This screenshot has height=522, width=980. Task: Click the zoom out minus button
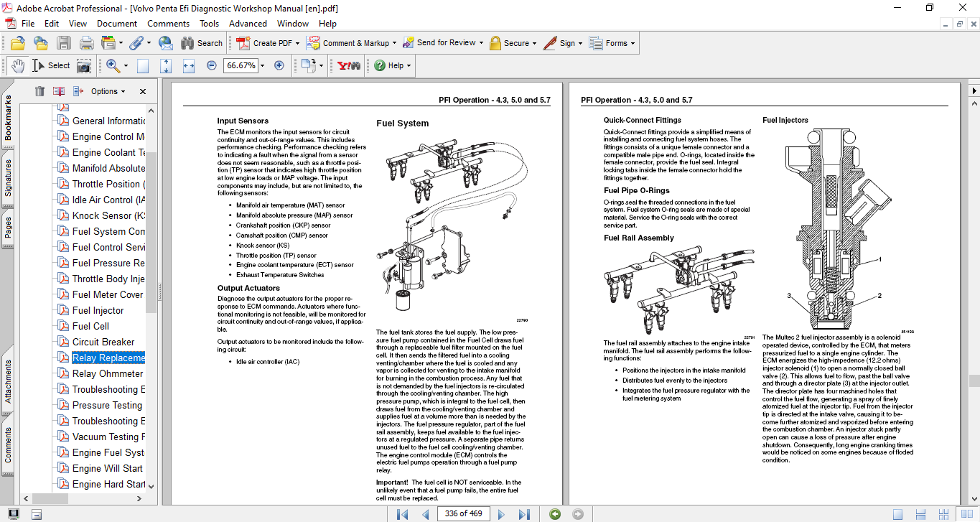pyautogui.click(x=211, y=65)
